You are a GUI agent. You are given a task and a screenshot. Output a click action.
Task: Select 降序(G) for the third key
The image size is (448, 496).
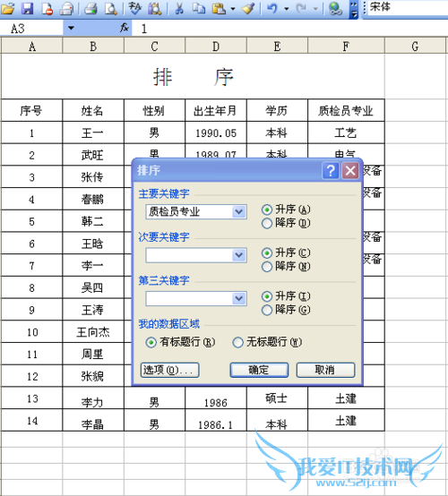[267, 310]
